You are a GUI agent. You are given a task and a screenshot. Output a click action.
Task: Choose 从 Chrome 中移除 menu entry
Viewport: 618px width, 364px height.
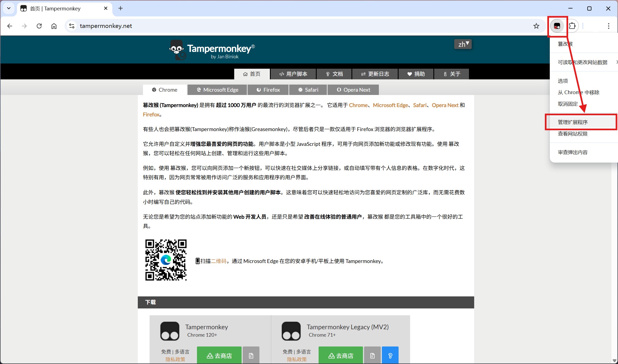point(584,93)
